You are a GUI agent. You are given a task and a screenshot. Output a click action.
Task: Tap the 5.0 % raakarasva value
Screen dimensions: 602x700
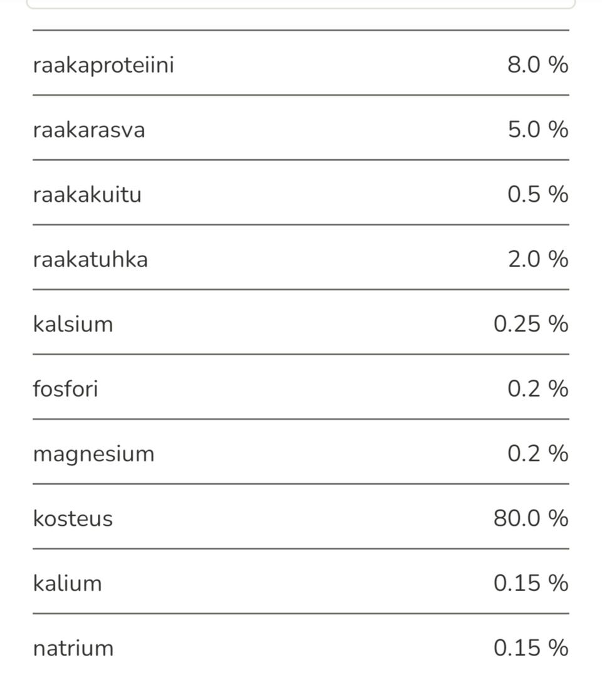(537, 129)
